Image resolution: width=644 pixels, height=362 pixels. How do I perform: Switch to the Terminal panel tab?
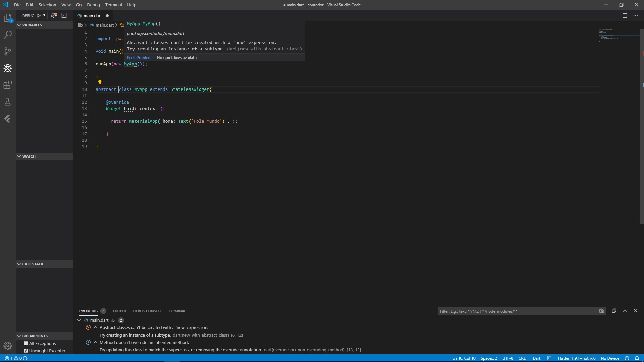[x=177, y=311]
